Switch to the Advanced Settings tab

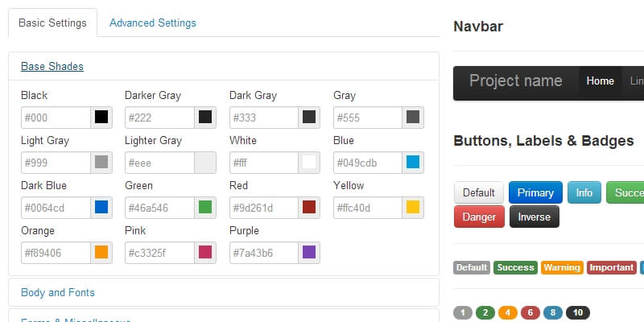coord(153,23)
